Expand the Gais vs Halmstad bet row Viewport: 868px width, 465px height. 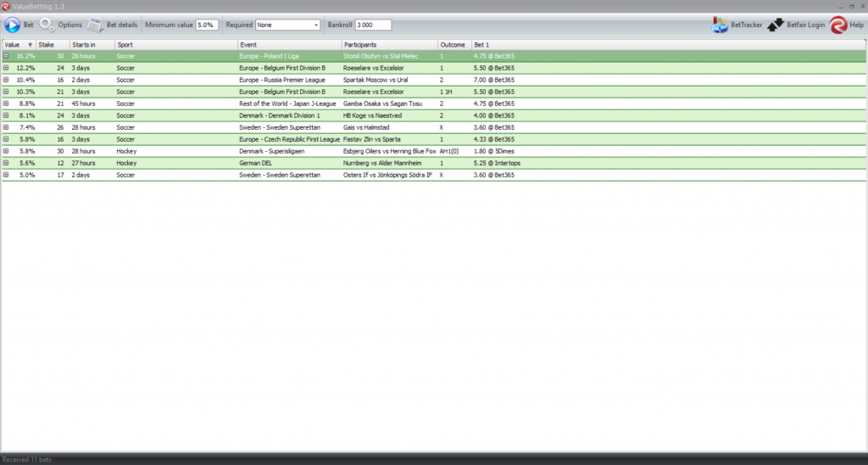pos(7,127)
